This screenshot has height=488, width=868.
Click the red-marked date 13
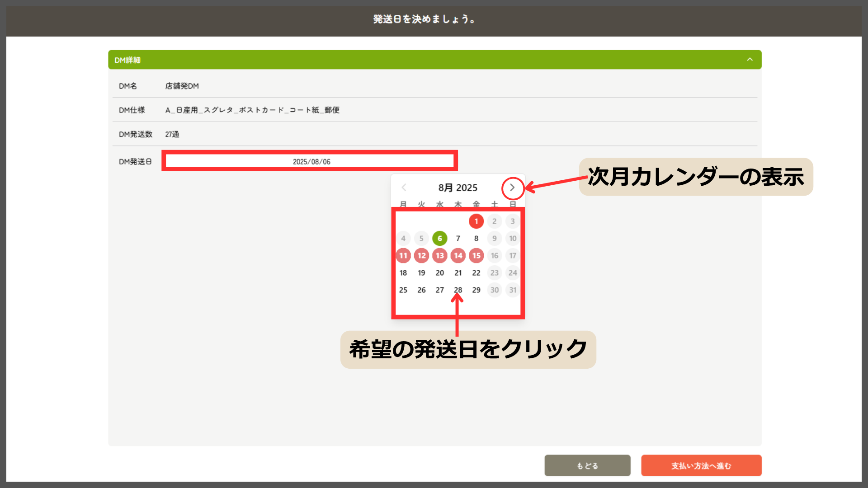tap(439, 255)
